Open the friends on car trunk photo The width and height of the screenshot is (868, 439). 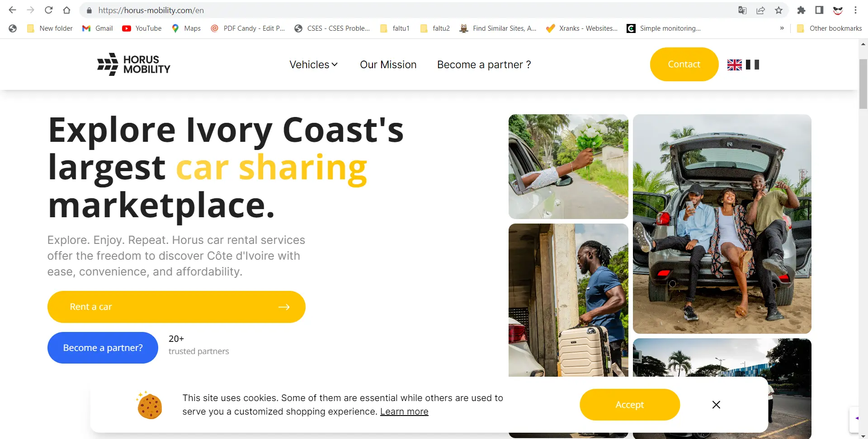pos(722,224)
